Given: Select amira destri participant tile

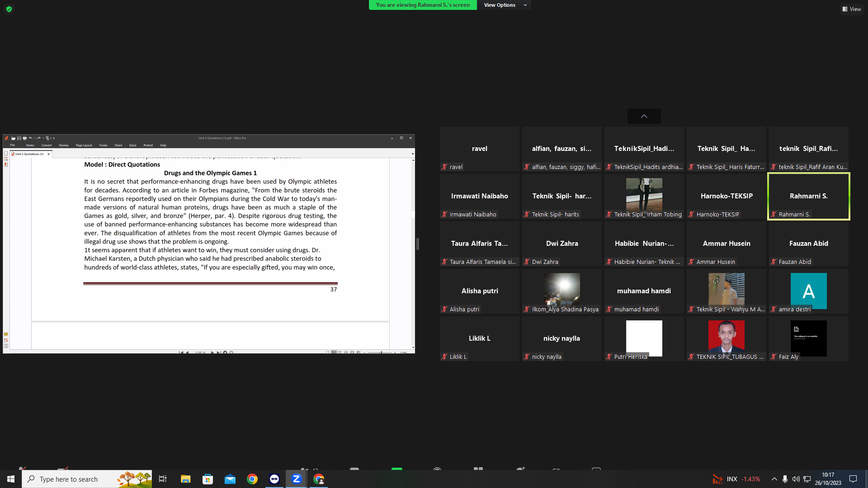Looking at the screenshot, I should click(x=809, y=291).
